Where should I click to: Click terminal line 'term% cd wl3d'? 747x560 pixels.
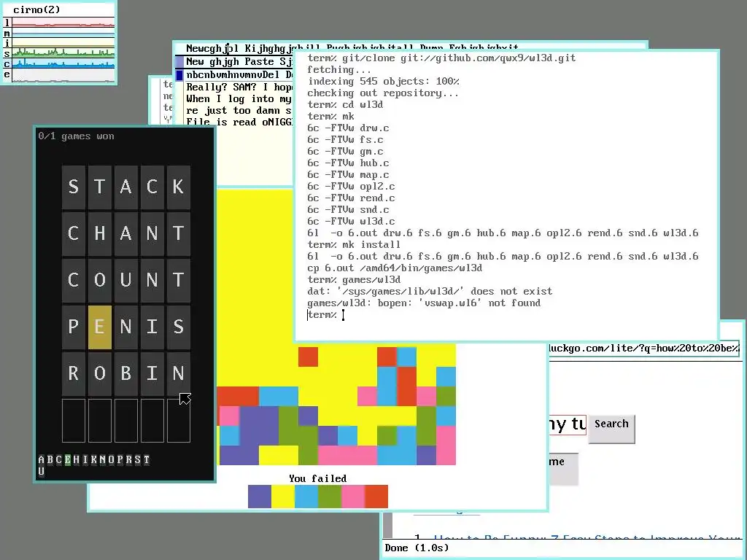point(345,105)
